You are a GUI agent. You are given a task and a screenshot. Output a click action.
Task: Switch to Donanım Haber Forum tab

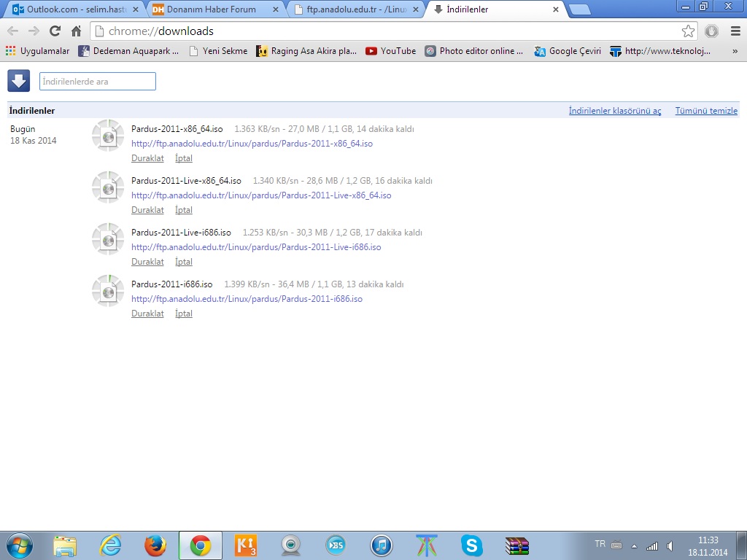pyautogui.click(x=212, y=9)
